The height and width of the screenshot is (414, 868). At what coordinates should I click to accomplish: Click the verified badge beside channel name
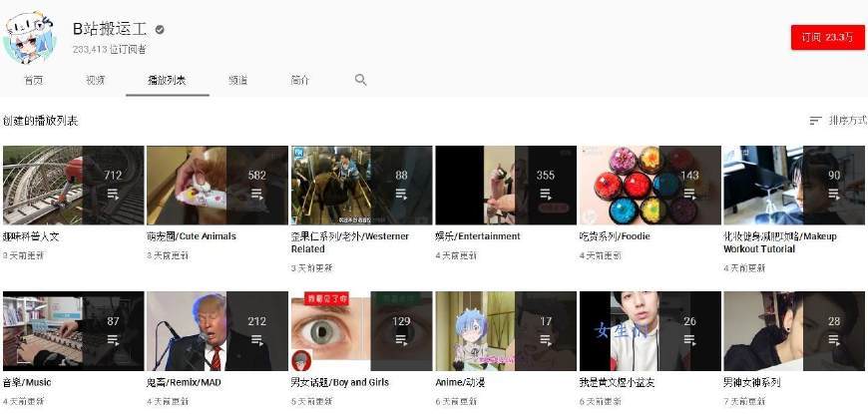(x=158, y=29)
